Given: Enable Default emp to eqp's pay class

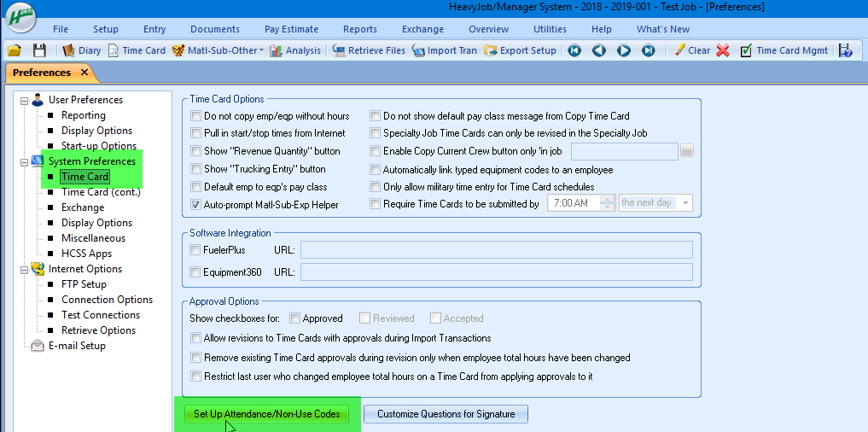Looking at the screenshot, I should 195,187.
